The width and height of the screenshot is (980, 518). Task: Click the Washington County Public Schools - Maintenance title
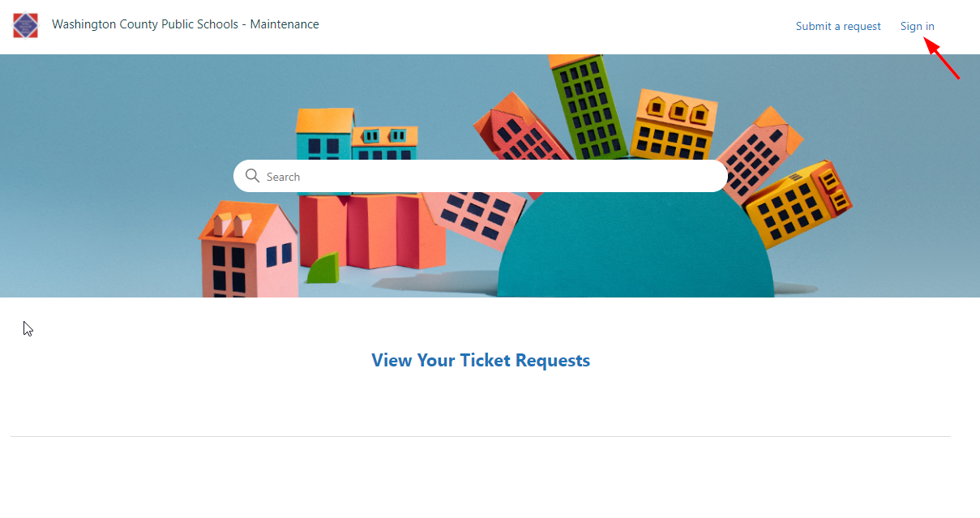(186, 24)
